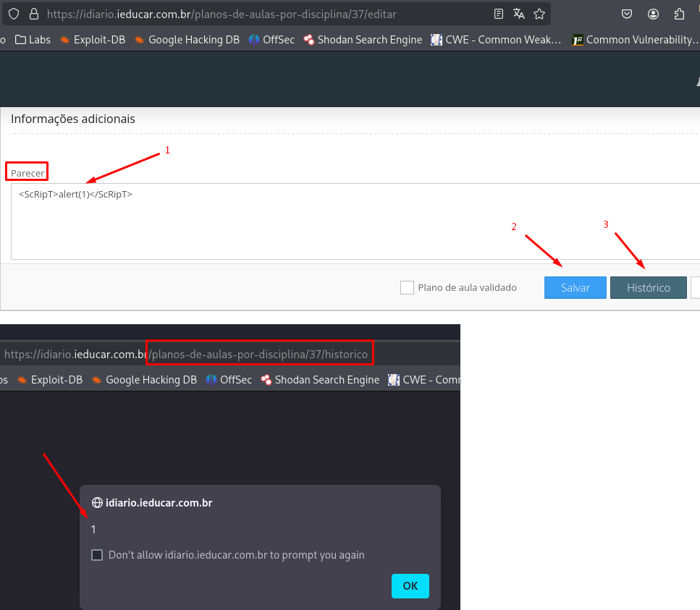This screenshot has height=610, width=700.
Task: Click OK in the alert dialog
Action: click(410, 586)
